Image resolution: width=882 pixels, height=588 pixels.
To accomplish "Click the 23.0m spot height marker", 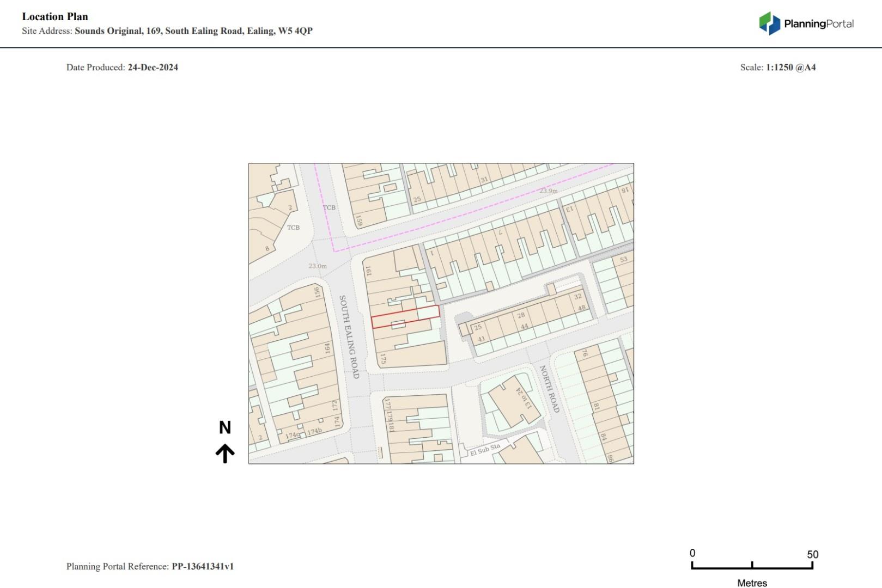I will pyautogui.click(x=318, y=266).
